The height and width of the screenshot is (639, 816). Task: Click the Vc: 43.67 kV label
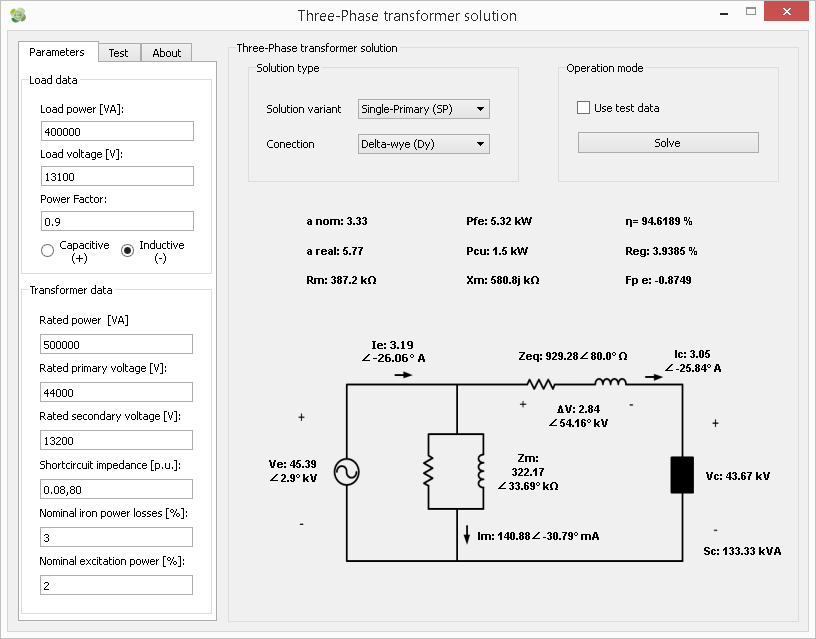[738, 476]
